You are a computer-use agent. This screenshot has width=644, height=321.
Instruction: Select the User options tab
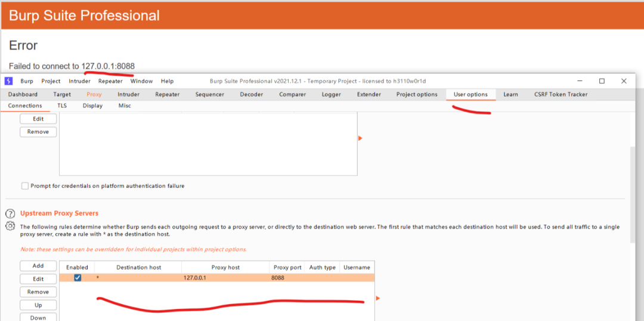(470, 94)
